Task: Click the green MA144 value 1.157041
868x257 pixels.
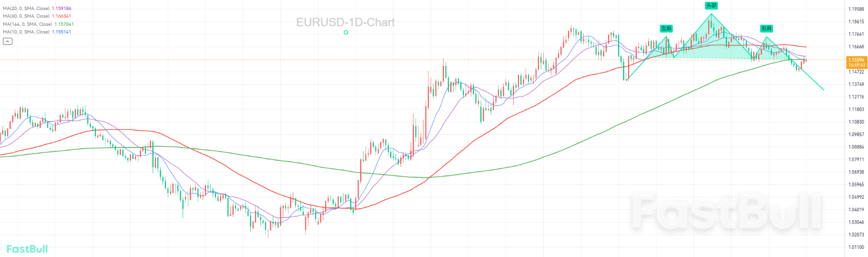Action: 64,24
